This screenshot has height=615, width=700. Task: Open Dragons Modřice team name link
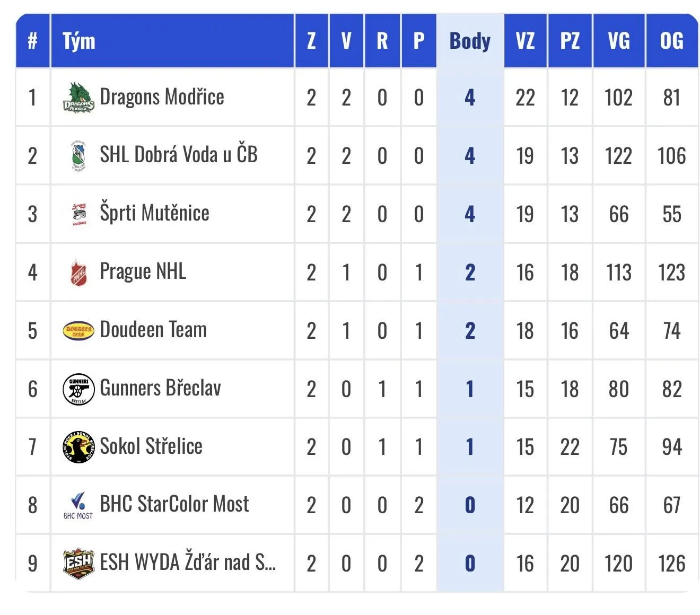[x=162, y=97]
